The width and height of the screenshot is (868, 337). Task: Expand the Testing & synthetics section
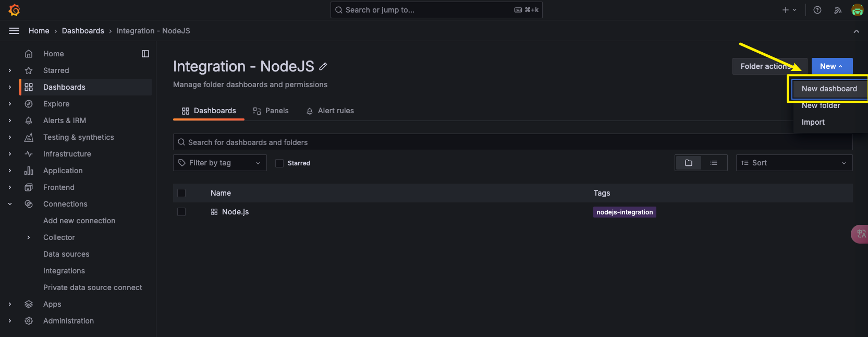click(10, 137)
